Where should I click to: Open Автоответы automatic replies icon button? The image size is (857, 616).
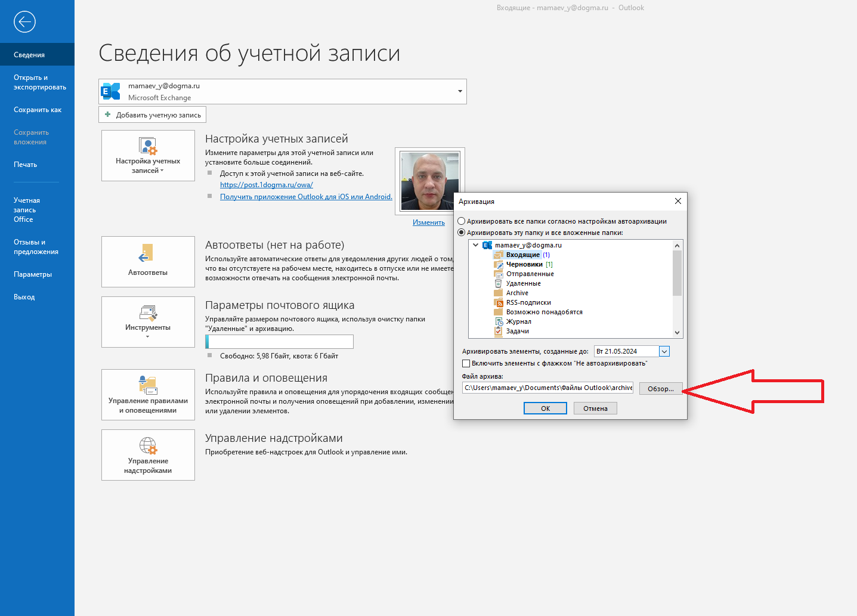click(148, 261)
